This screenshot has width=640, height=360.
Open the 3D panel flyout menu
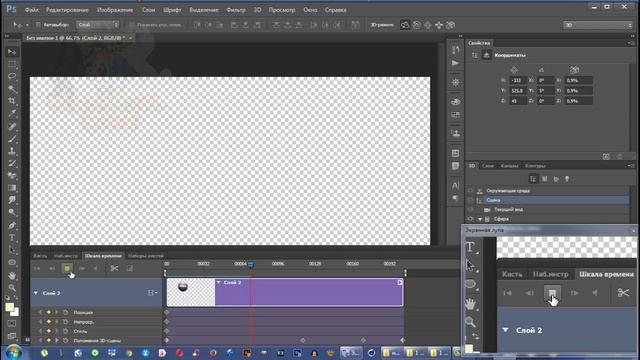coord(631,166)
